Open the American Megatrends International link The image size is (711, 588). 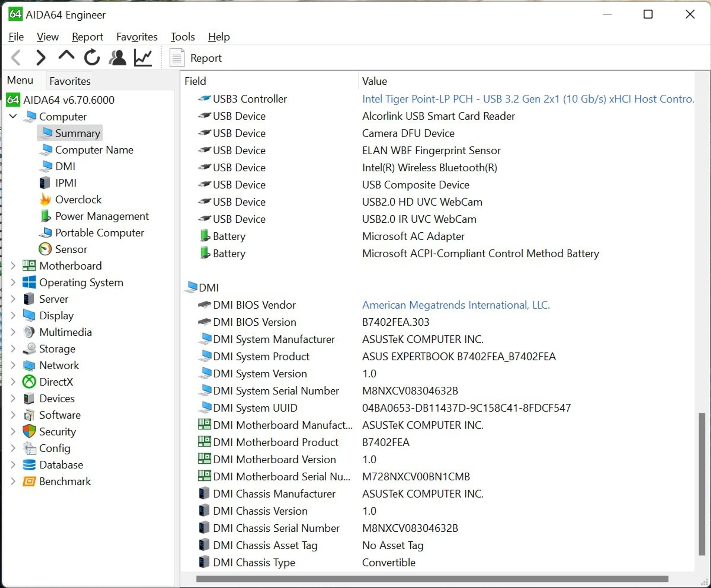coord(456,305)
